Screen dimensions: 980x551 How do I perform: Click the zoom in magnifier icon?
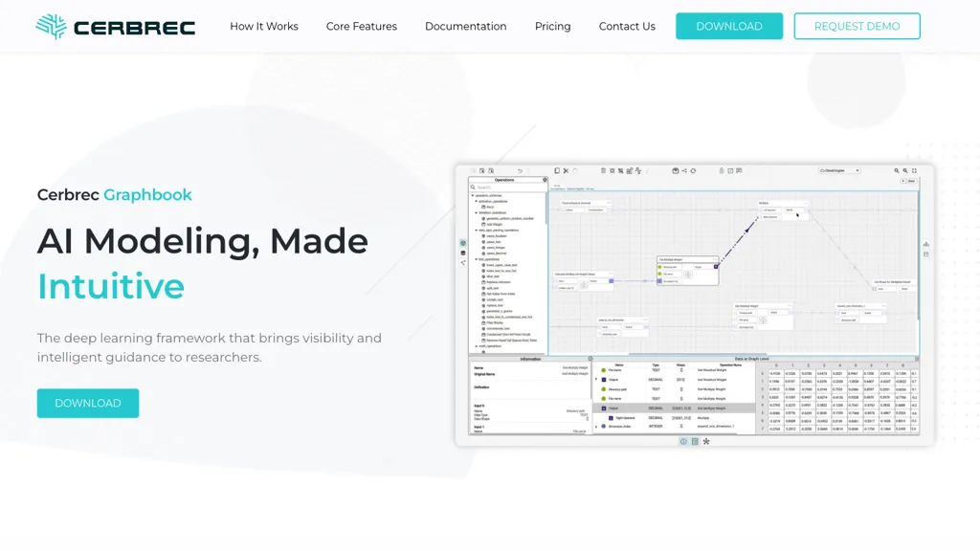[x=897, y=171]
